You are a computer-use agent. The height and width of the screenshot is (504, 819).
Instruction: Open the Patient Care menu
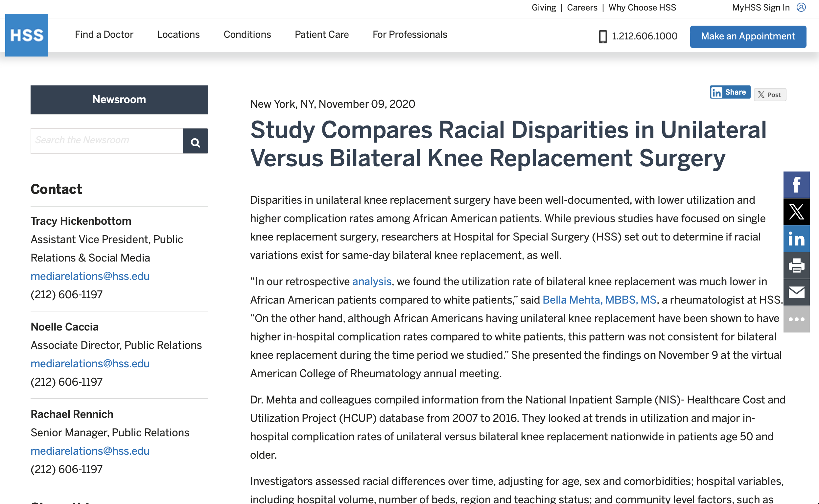pos(322,35)
